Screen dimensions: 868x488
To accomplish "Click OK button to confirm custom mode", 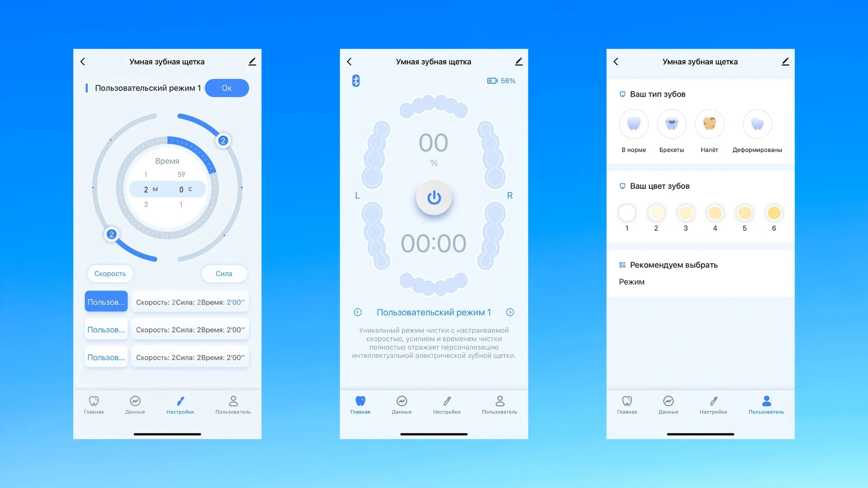I will click(226, 88).
